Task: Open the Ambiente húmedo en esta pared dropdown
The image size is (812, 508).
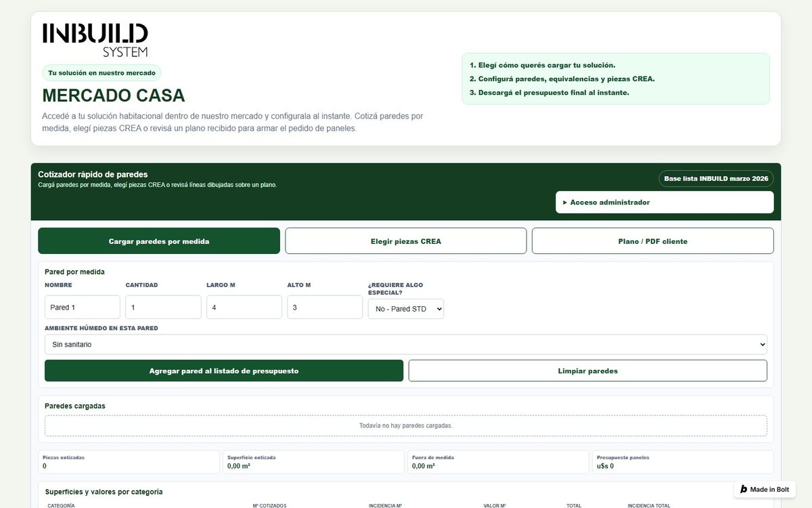Action: point(406,344)
